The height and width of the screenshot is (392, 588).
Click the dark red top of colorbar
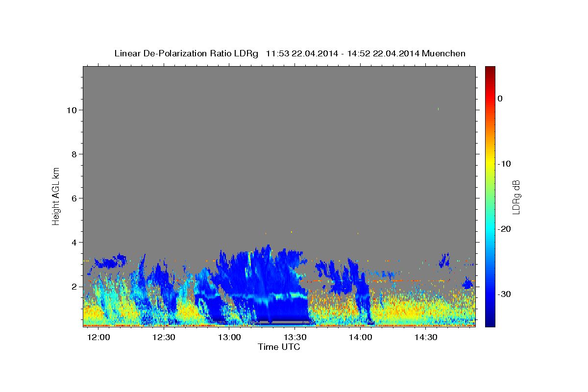pos(490,71)
